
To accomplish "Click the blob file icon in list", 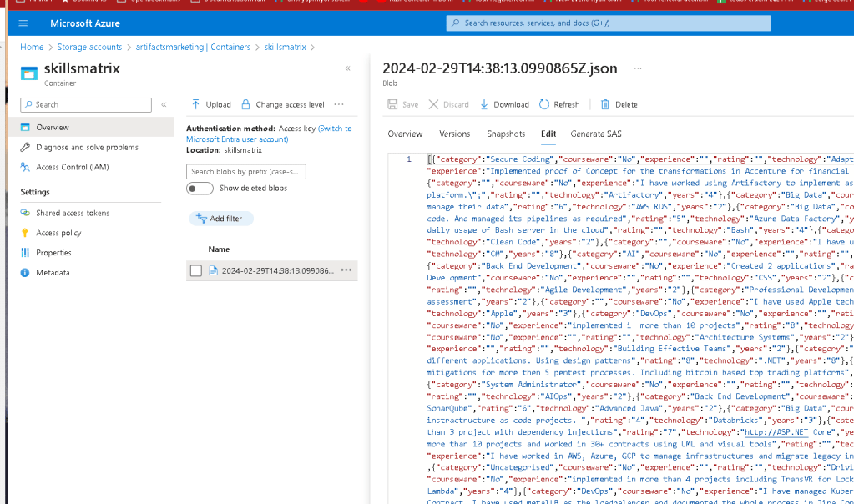I will tap(214, 270).
